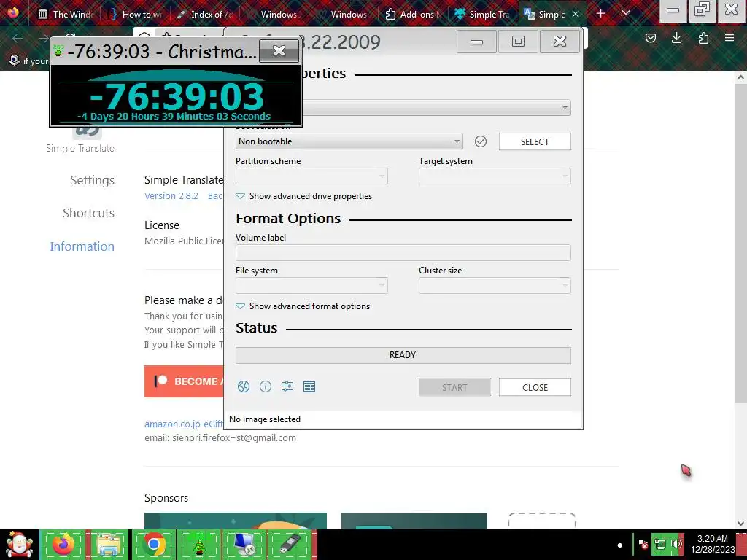Click the volume speaker tray icon

(x=676, y=544)
